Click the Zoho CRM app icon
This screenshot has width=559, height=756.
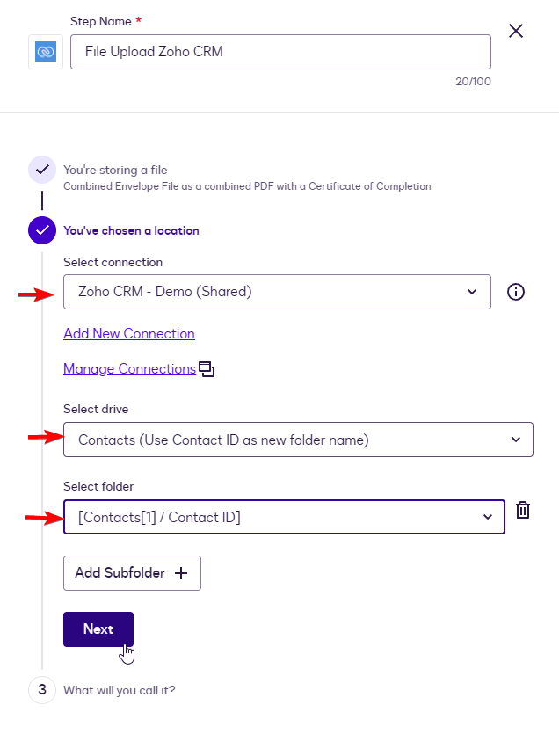(46, 52)
